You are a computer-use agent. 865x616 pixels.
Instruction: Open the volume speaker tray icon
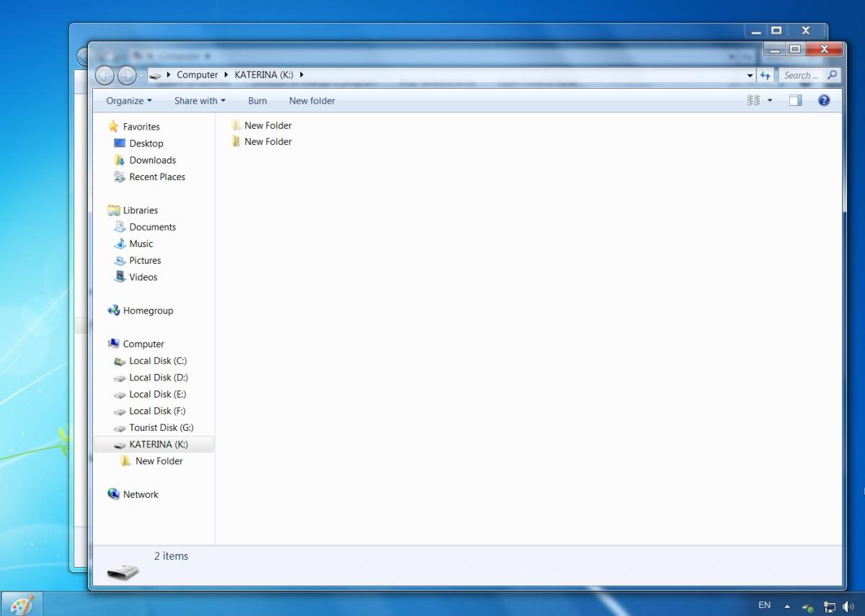848,607
